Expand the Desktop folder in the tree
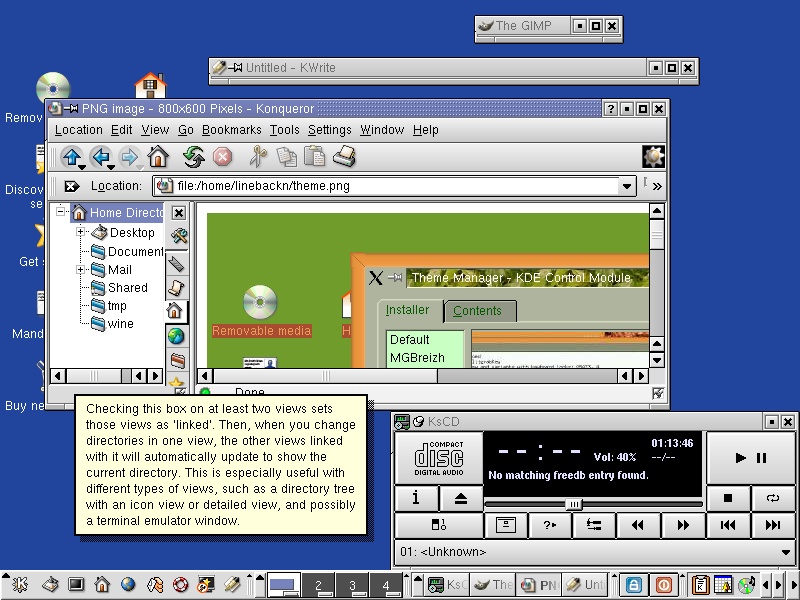The width and height of the screenshot is (800, 600). [x=80, y=232]
